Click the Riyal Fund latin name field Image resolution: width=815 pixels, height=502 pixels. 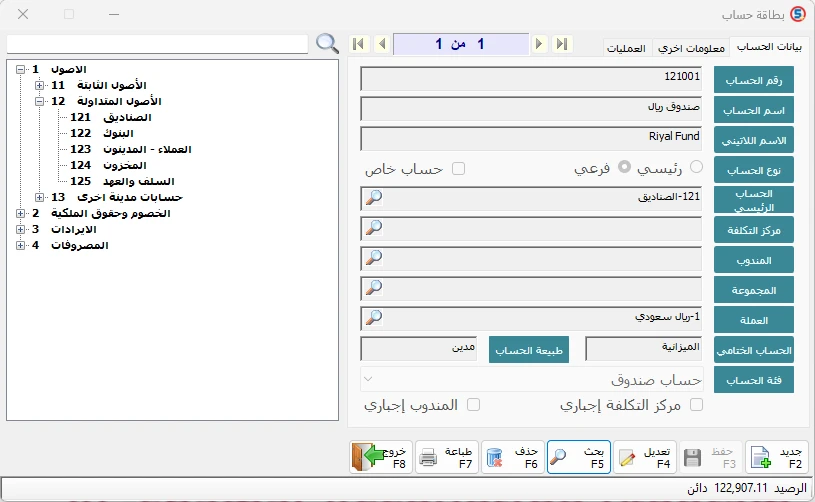pos(531,139)
